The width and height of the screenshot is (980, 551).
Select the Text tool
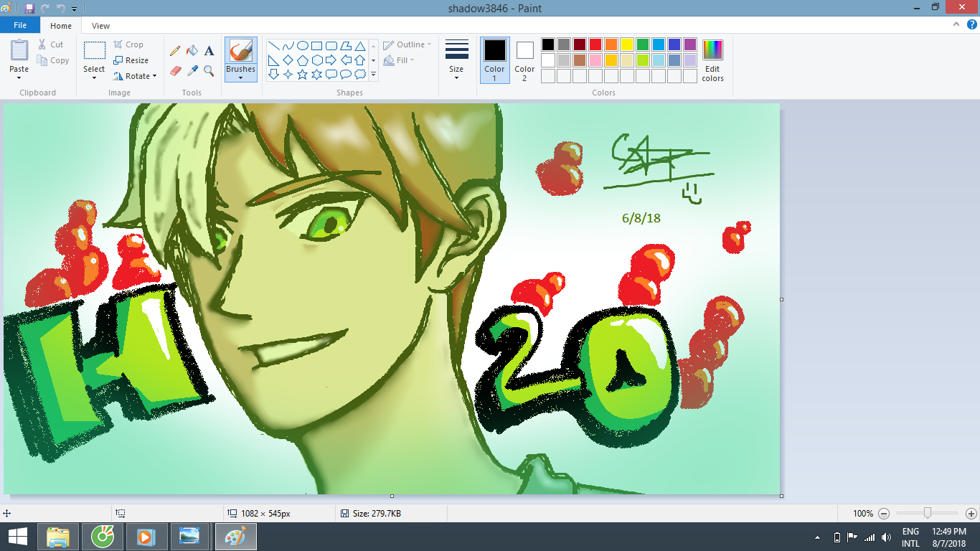coord(209,51)
